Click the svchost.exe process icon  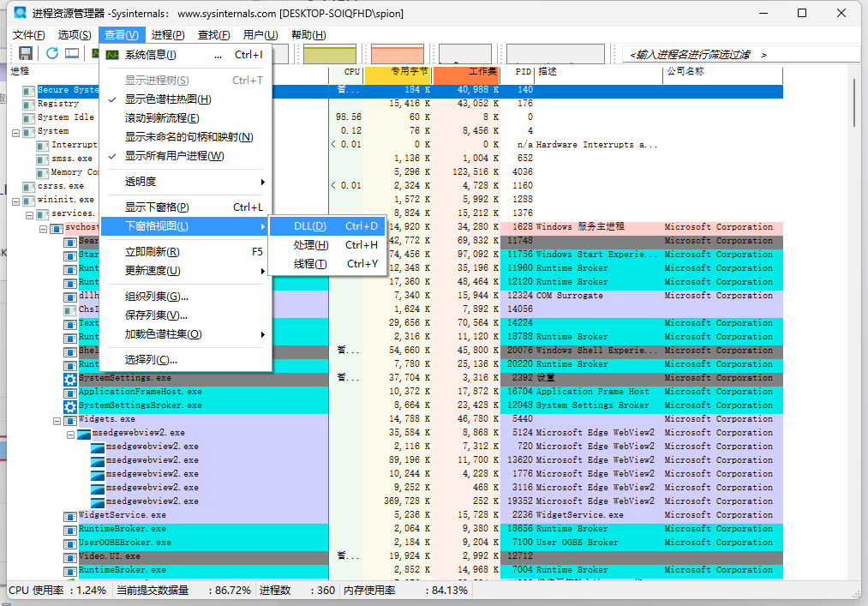click(57, 228)
